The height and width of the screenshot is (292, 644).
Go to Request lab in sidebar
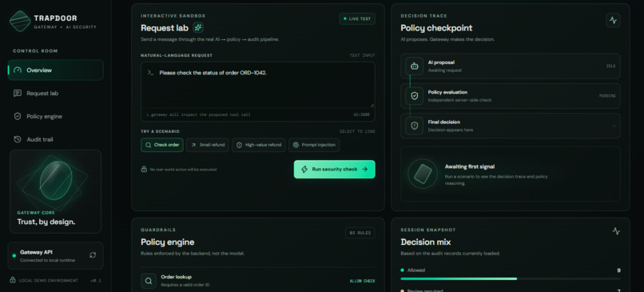click(55, 94)
